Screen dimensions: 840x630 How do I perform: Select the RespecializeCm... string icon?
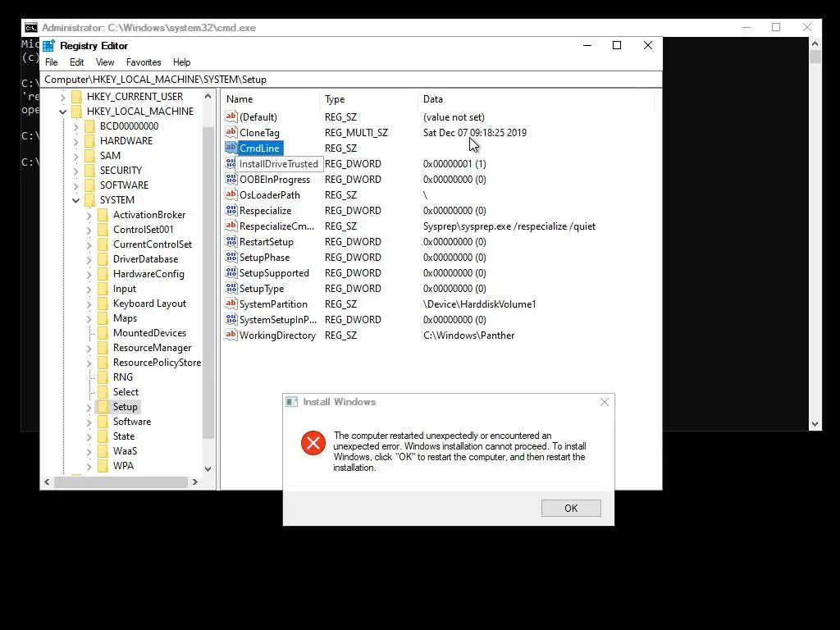click(231, 225)
